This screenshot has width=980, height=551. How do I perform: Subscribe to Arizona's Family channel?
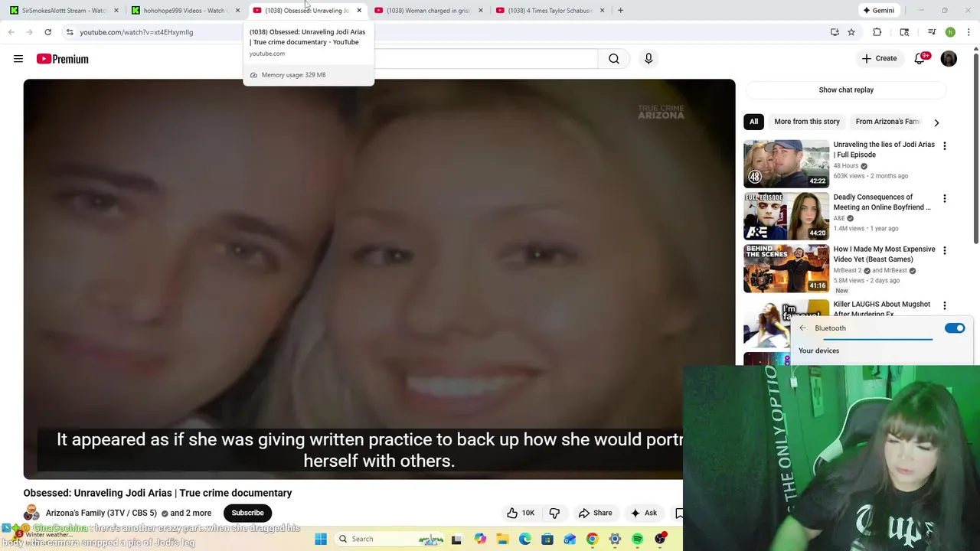[247, 513]
